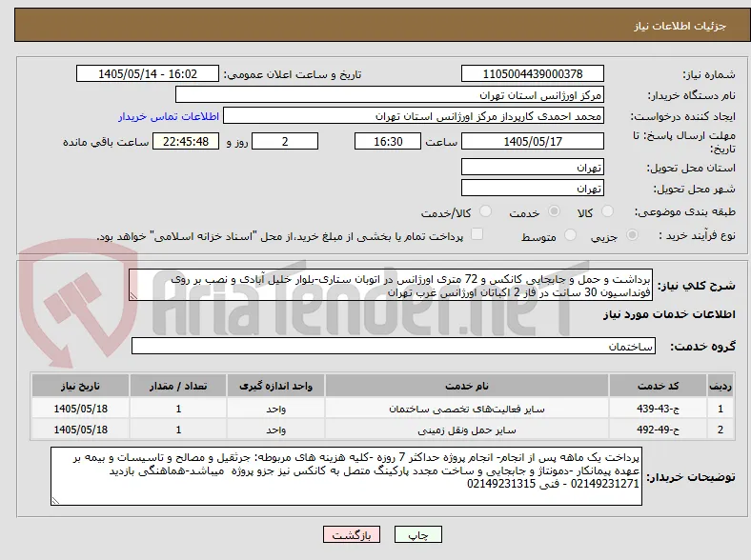The height and width of the screenshot is (560, 751).
Task: Select the کالا/خدمت radio option
Action: click(486, 211)
